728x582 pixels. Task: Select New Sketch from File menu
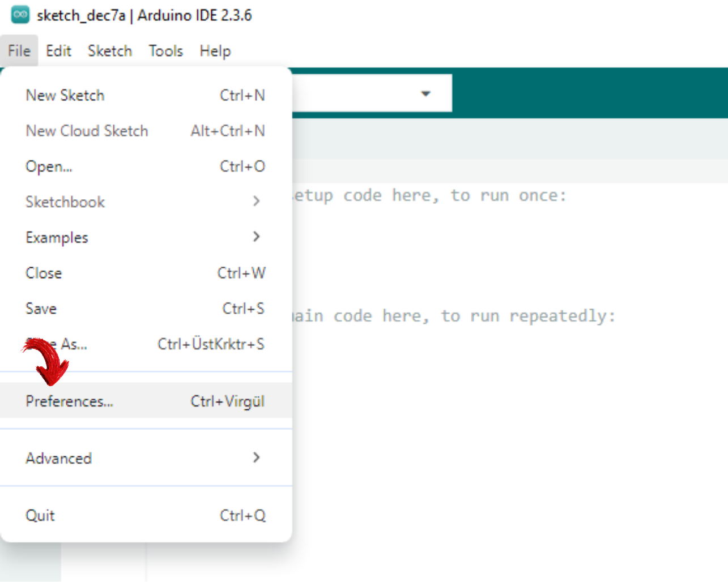65,95
